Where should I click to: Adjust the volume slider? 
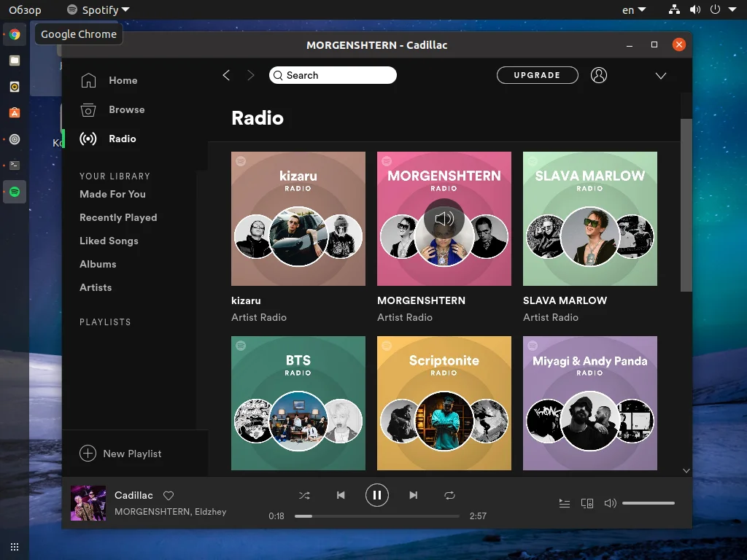point(649,503)
